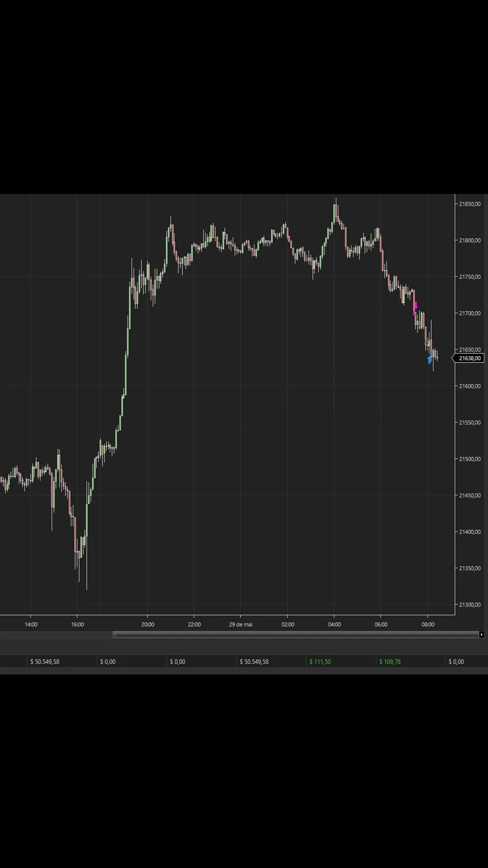The image size is (488, 868).
Task: Click the scrollbar left grip handle
Action: (x=115, y=635)
